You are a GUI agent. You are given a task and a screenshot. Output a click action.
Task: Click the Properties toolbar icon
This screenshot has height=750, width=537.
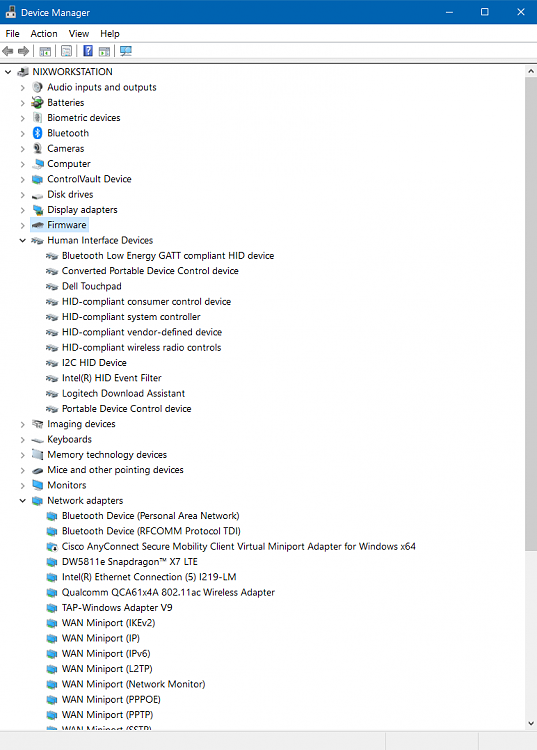66,51
